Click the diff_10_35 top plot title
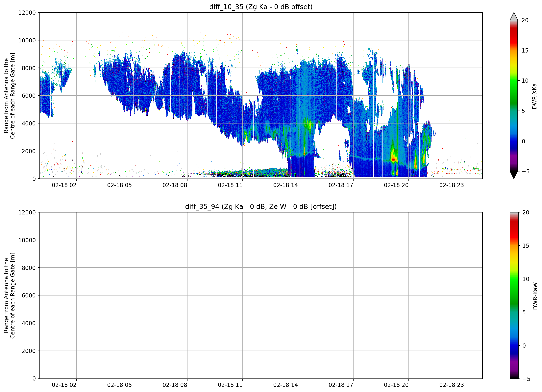The height and width of the screenshot is (392, 542). click(x=261, y=7)
